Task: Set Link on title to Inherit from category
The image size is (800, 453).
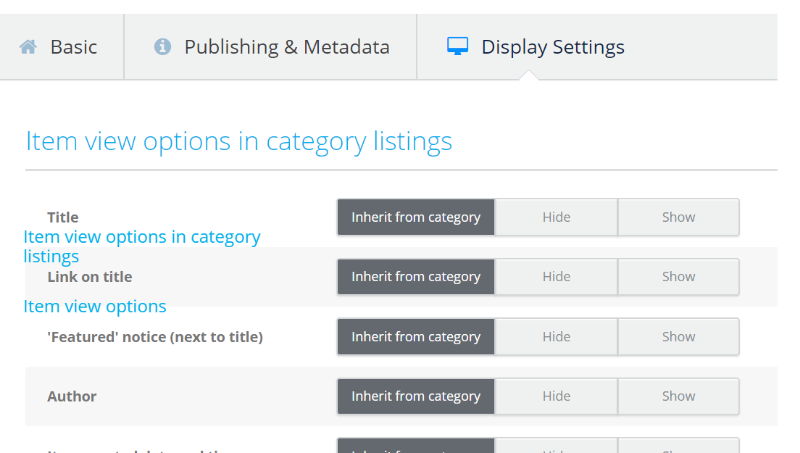Action: coord(416,276)
